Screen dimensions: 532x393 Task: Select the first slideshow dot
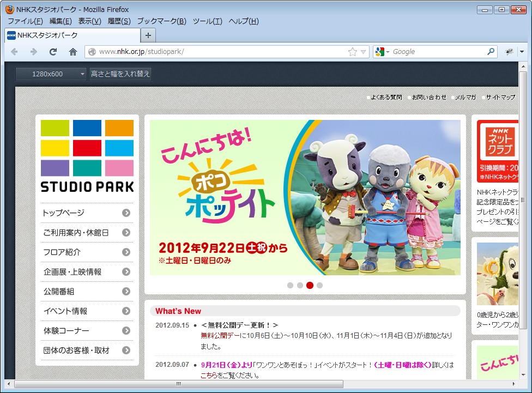pyautogui.click(x=290, y=286)
